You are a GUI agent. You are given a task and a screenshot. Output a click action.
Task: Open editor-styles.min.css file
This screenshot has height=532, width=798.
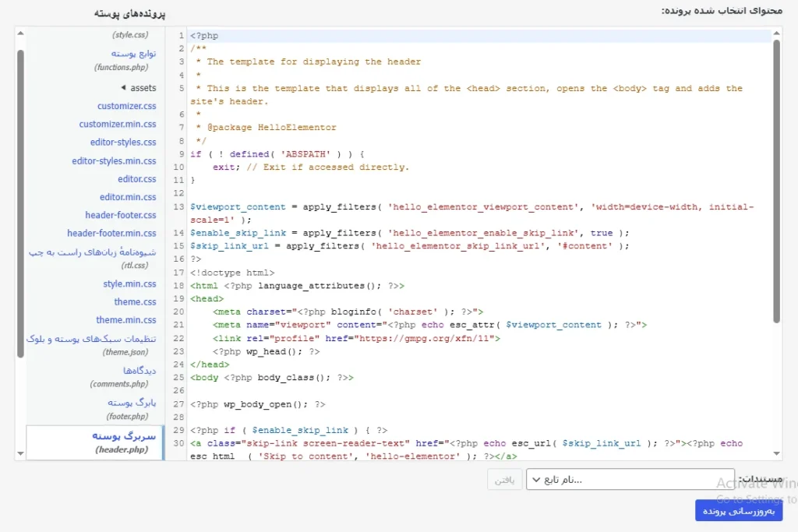[114, 160]
